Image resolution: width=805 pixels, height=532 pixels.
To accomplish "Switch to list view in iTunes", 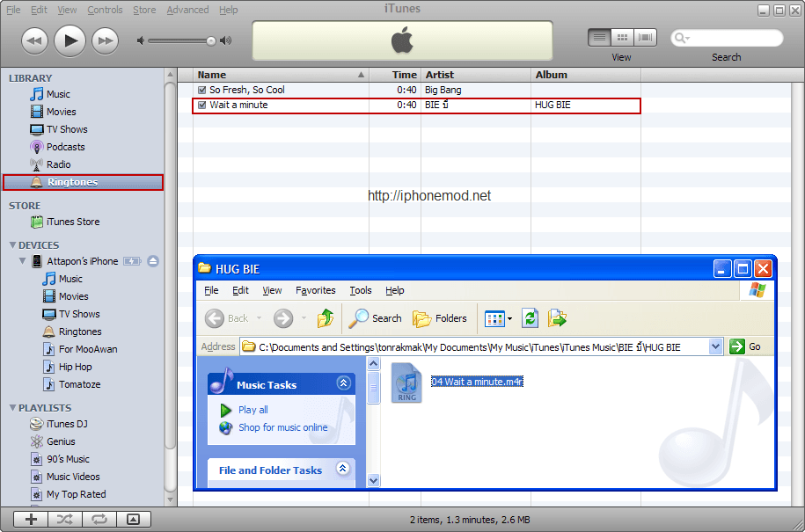I will point(599,38).
